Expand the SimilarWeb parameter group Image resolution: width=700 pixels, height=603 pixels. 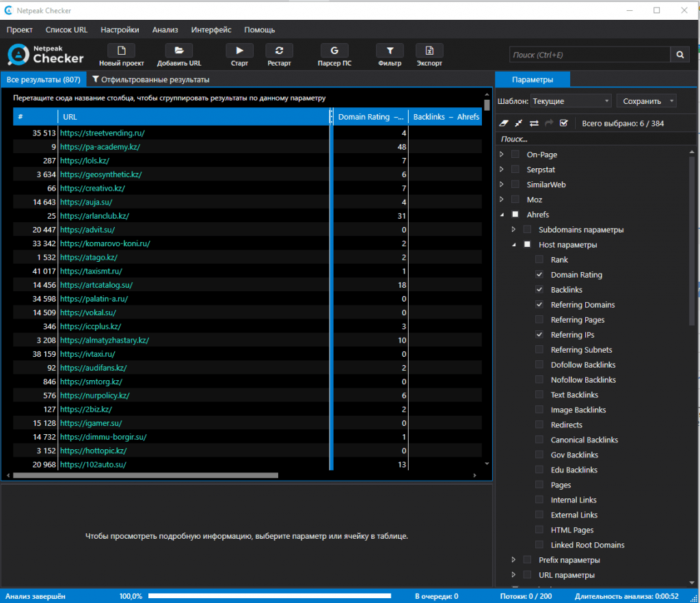coord(502,185)
